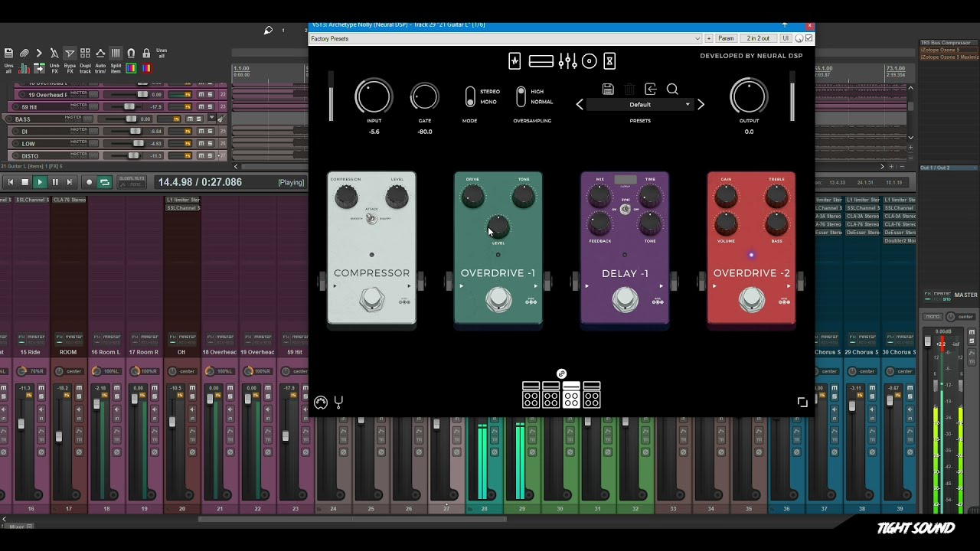The height and width of the screenshot is (551, 980).
Task: Click the Input knob
Action: point(374,97)
